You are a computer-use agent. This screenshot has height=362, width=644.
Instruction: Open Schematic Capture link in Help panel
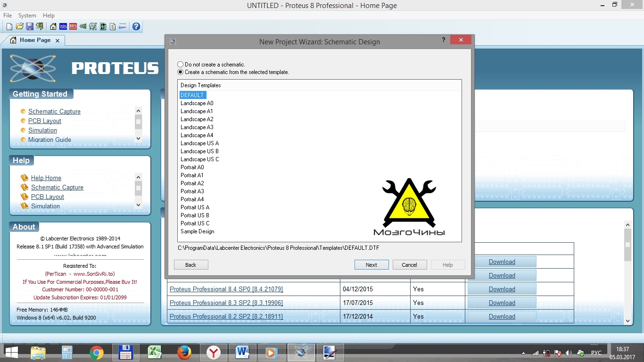tap(57, 187)
